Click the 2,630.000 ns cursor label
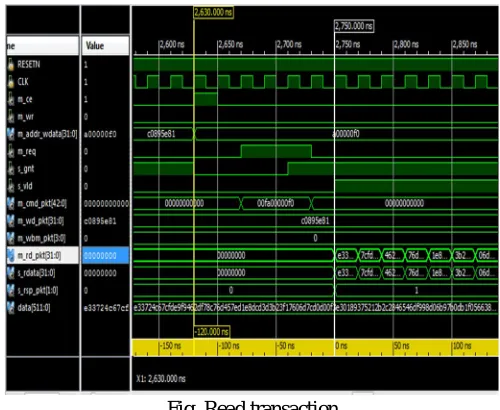This screenshot has width=500, height=410. tap(213, 12)
